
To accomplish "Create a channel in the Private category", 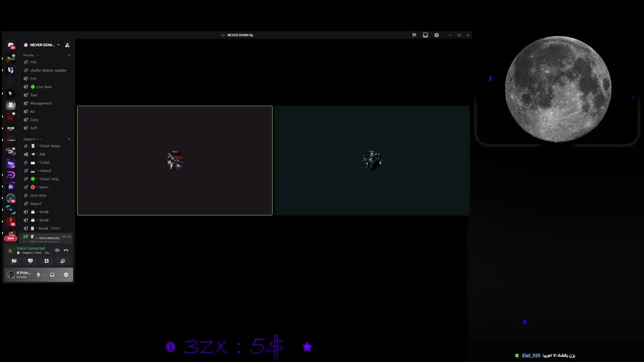I will [x=69, y=55].
